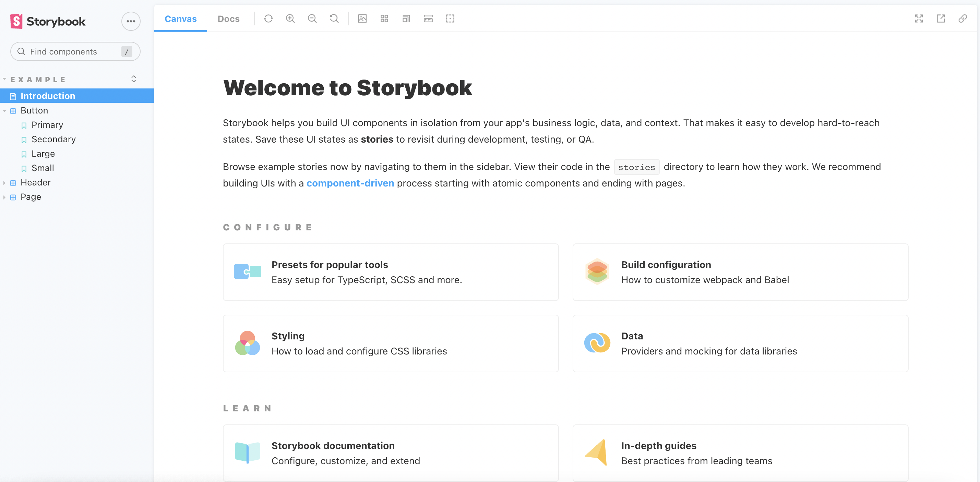
Task: Toggle the measure ruler tool
Action: pos(428,19)
